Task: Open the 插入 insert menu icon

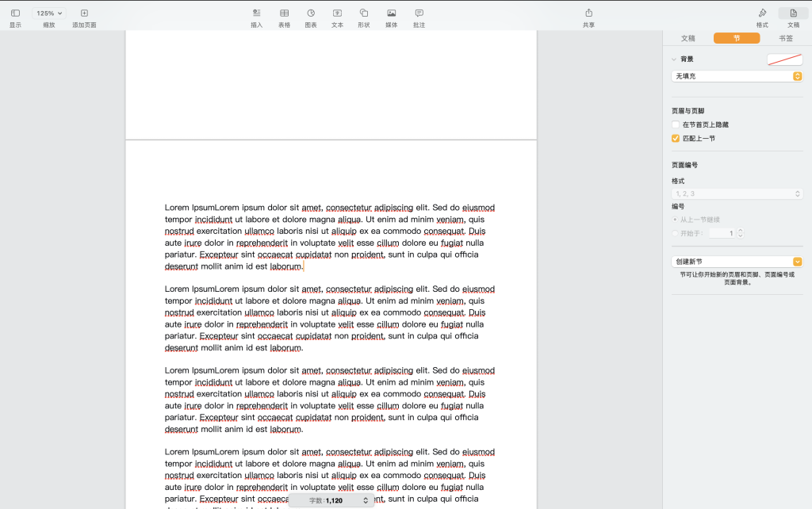Action: click(257, 13)
